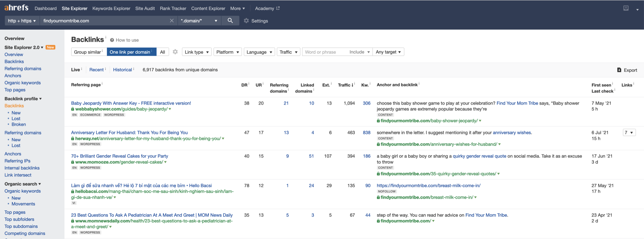Click the ahrefs logo
The width and height of the screenshot is (644, 239).
coord(16,8)
